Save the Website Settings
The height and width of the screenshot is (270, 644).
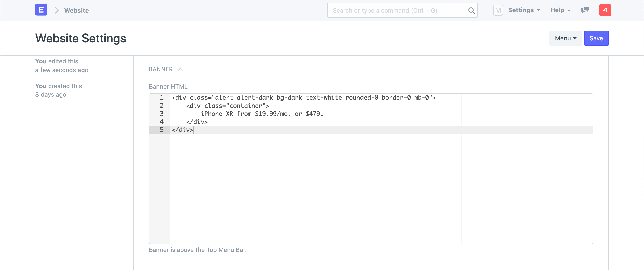pos(596,38)
